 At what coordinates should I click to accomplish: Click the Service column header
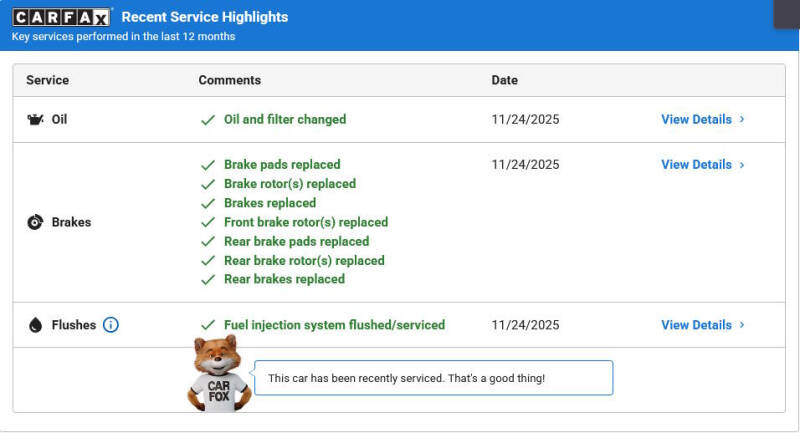click(x=47, y=80)
